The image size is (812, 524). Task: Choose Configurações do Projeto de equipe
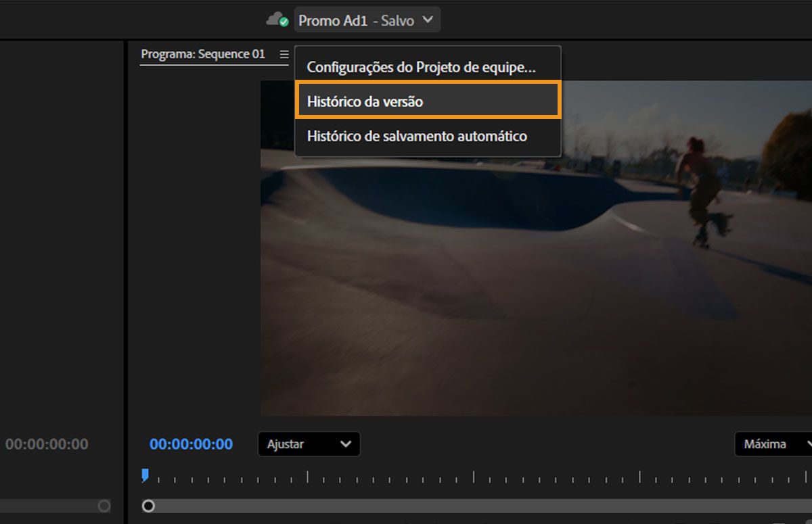click(x=422, y=67)
